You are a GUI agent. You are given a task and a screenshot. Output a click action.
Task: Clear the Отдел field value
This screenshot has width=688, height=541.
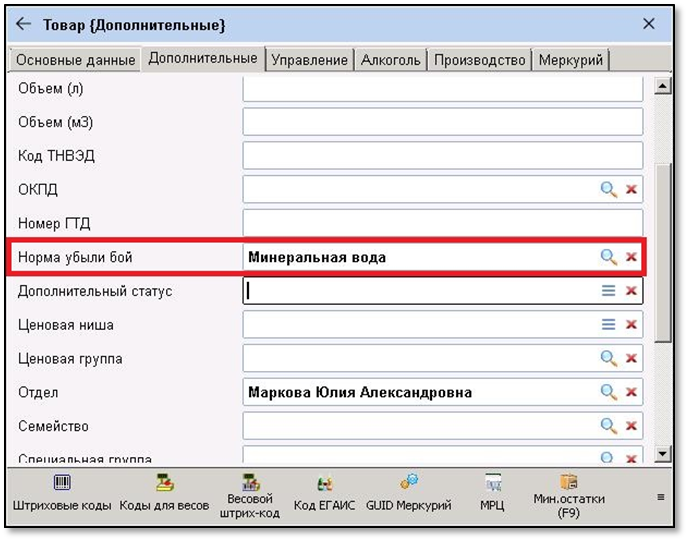(x=631, y=393)
